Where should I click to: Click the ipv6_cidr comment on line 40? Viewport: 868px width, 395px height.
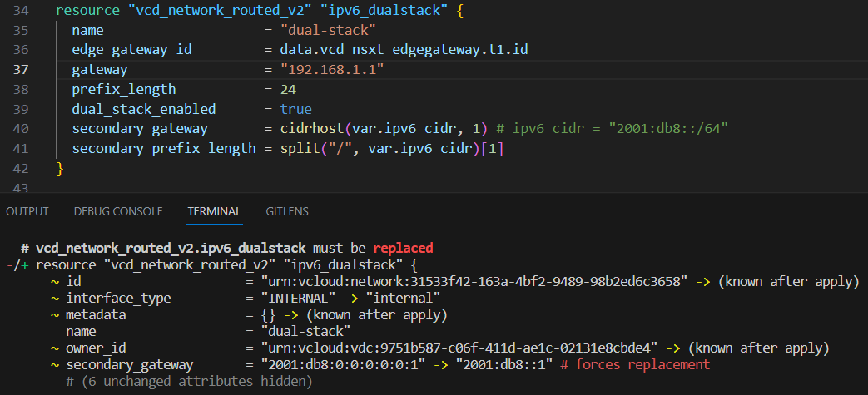coord(615,130)
